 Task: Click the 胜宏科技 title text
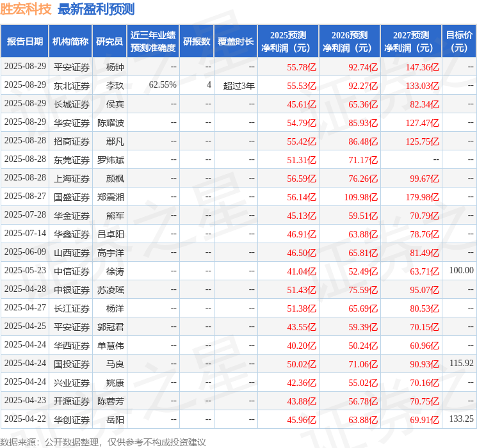(x=26, y=9)
